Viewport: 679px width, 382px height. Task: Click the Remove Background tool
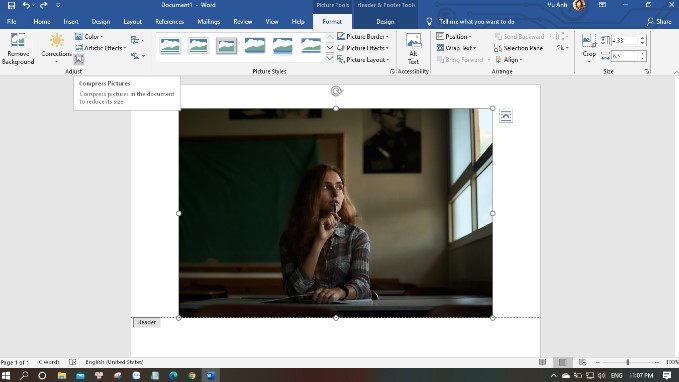coord(18,49)
